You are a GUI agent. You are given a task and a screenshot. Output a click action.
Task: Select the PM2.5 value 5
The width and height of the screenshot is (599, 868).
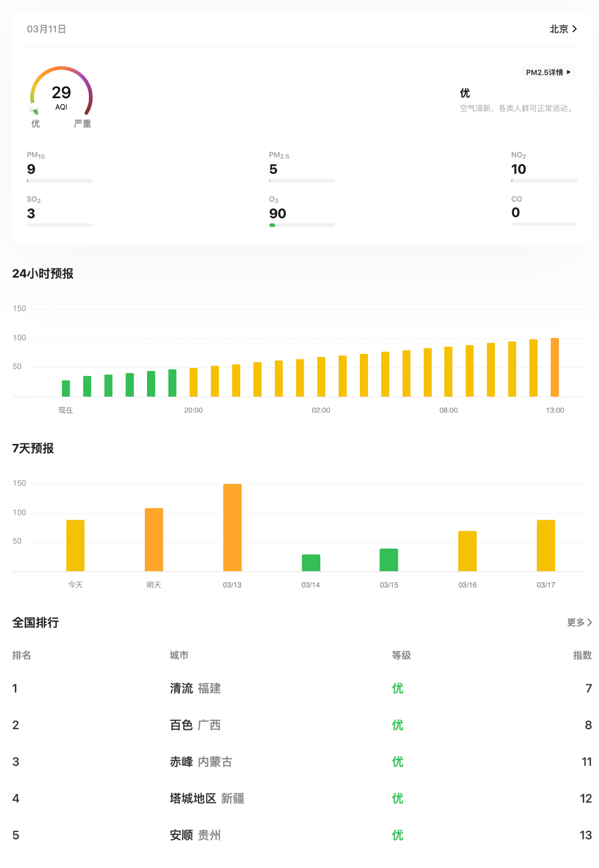pos(273,170)
